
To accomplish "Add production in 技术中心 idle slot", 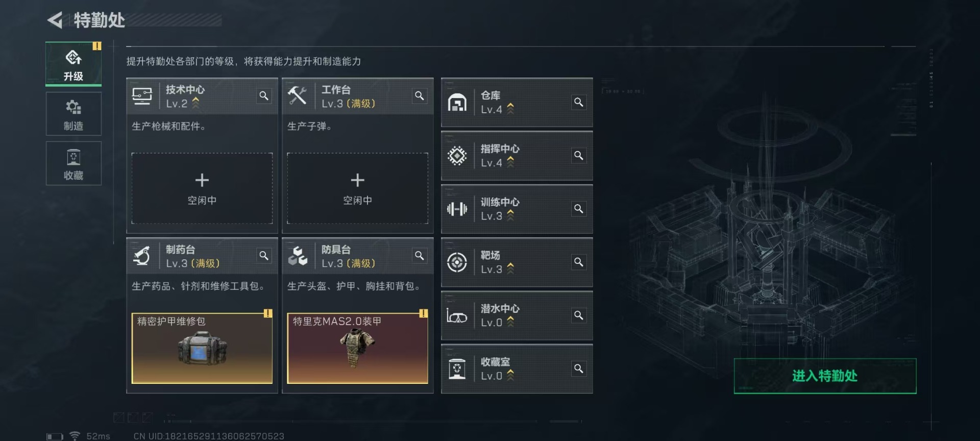I will (202, 188).
